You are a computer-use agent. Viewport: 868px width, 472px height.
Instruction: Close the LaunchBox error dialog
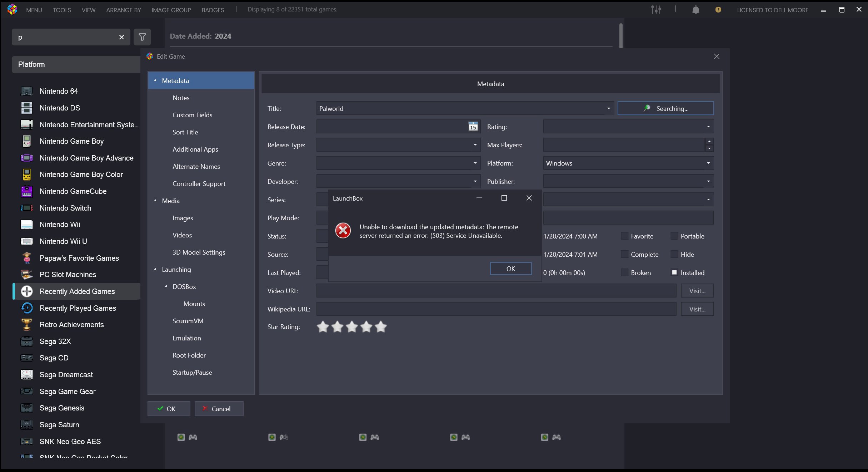tap(529, 198)
